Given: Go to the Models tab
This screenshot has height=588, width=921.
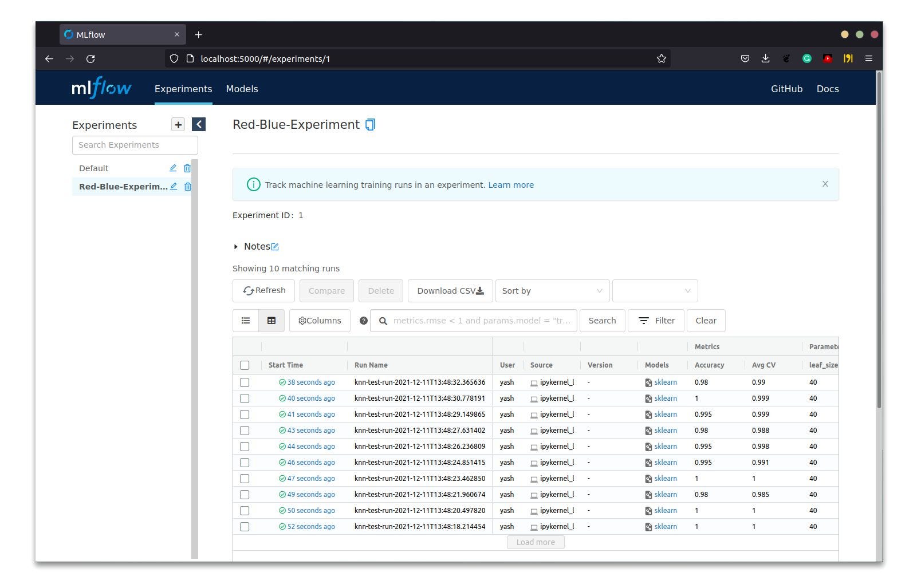Looking at the screenshot, I should [242, 89].
